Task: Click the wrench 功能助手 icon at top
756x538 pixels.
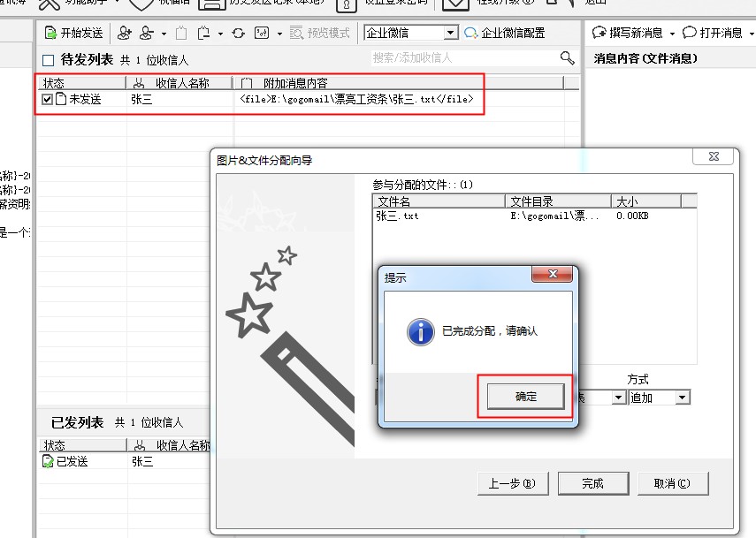Action: tap(49, 4)
